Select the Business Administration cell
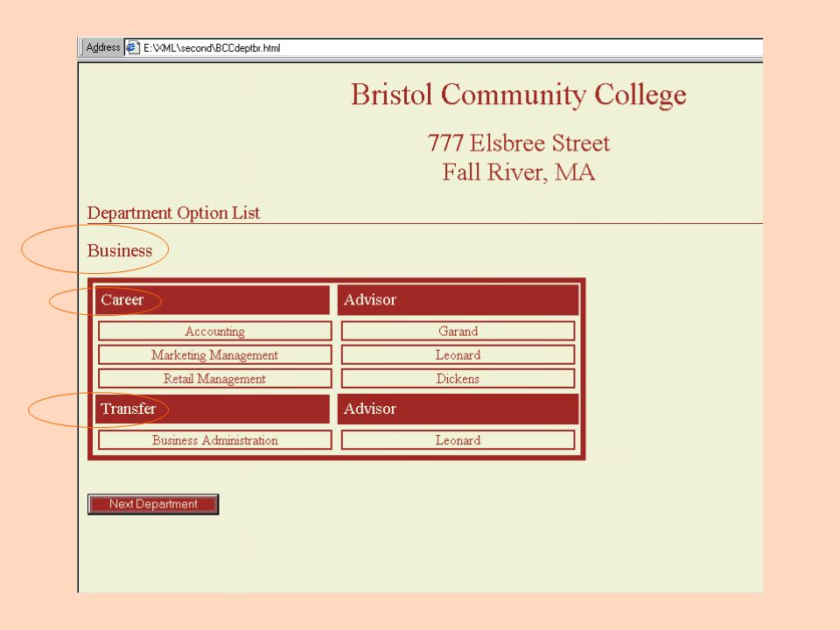 click(215, 440)
